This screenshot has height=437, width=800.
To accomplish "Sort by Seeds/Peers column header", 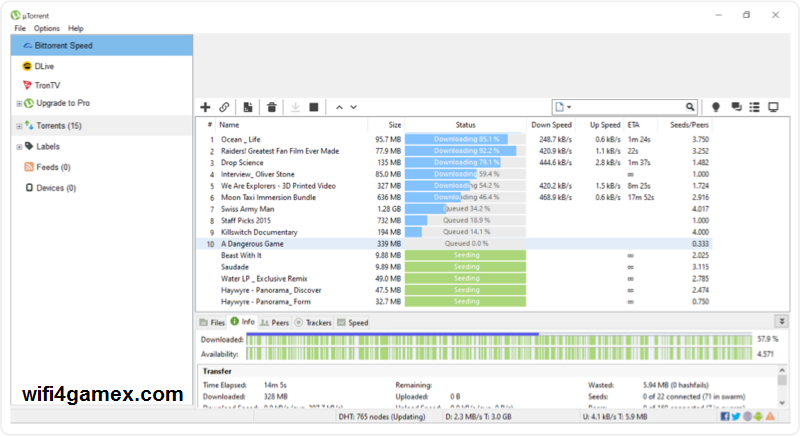I will 689,125.
